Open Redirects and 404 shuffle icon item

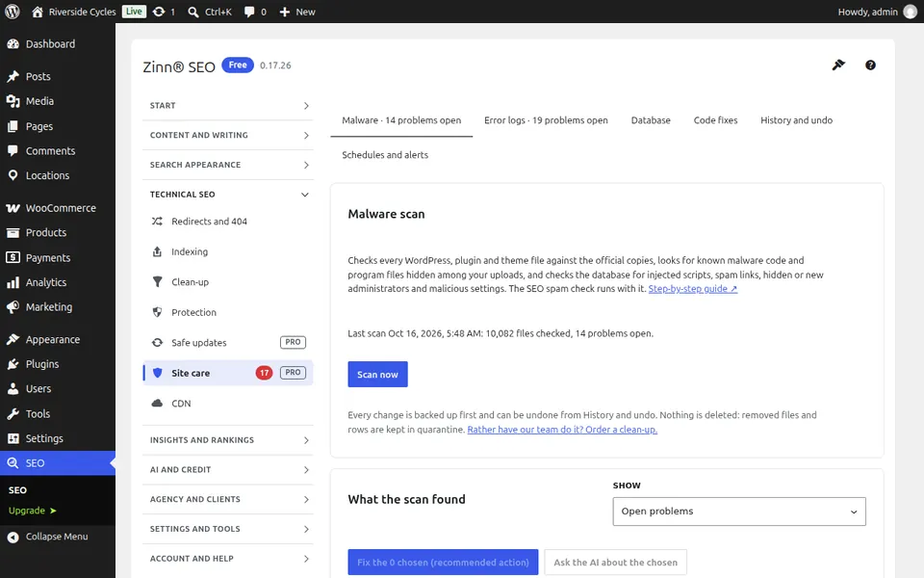(227, 222)
